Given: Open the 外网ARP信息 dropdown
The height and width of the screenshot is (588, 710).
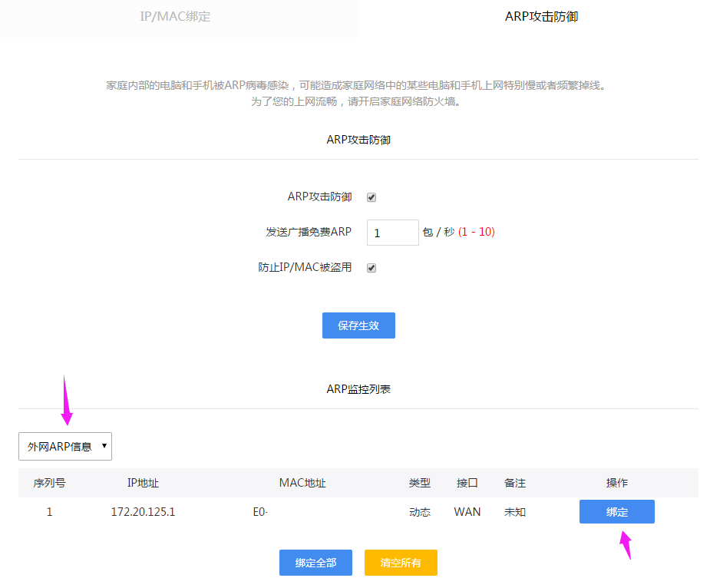Looking at the screenshot, I should click(x=65, y=446).
